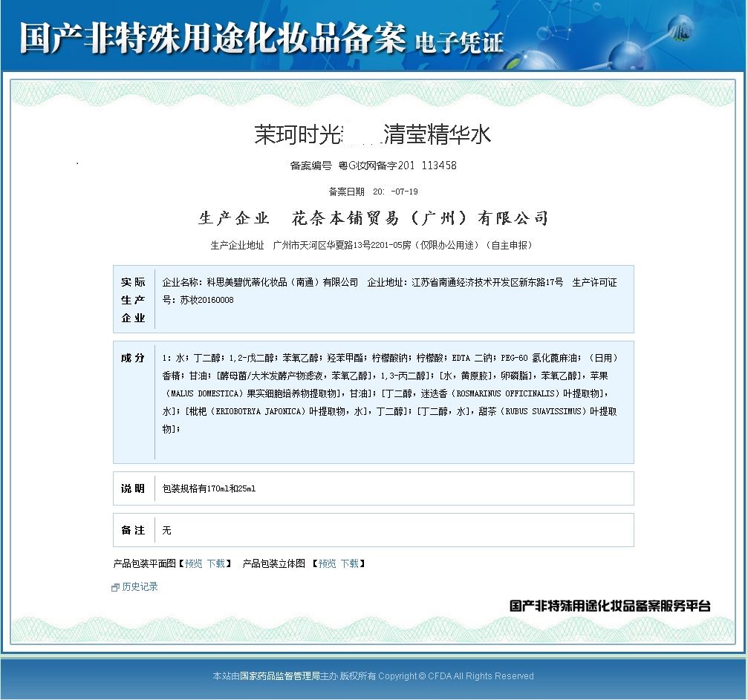The height and width of the screenshot is (700, 748).
Task: Click the 备注 value 无
Action: click(166, 530)
